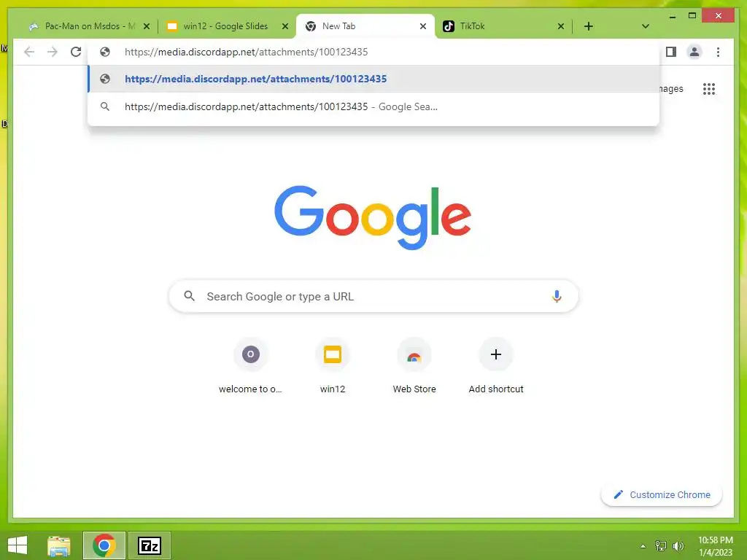This screenshot has width=747, height=560.
Task: Click the Chrome taskbar icon
Action: [x=104, y=545]
